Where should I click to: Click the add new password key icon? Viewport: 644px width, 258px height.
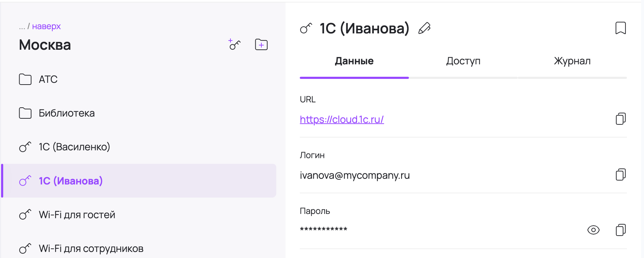click(234, 44)
